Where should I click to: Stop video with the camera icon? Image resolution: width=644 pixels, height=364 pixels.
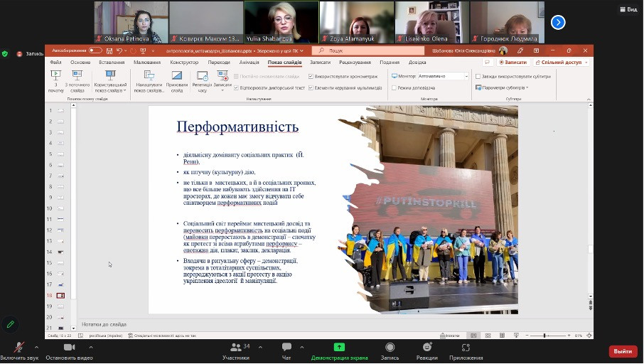(x=69, y=347)
